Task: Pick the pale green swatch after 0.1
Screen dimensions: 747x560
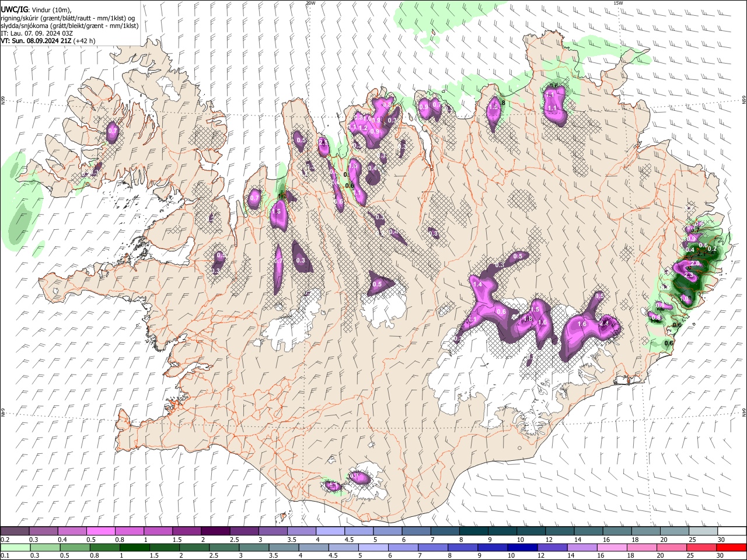Action: point(15,547)
